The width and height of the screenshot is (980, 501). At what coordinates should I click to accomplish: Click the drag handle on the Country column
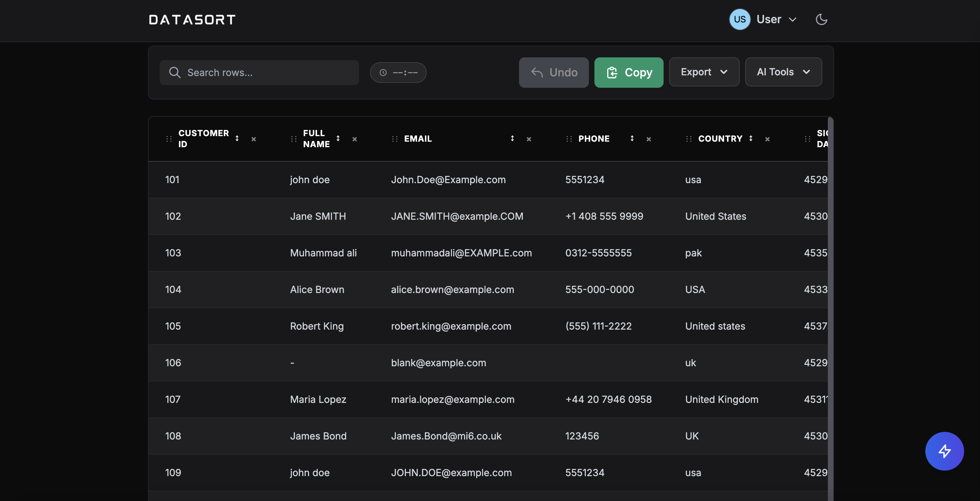click(x=688, y=139)
